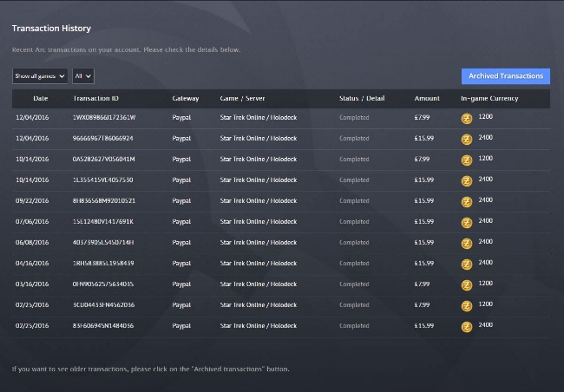Click the Game / Server column header
The height and width of the screenshot is (392, 564).
point(242,98)
